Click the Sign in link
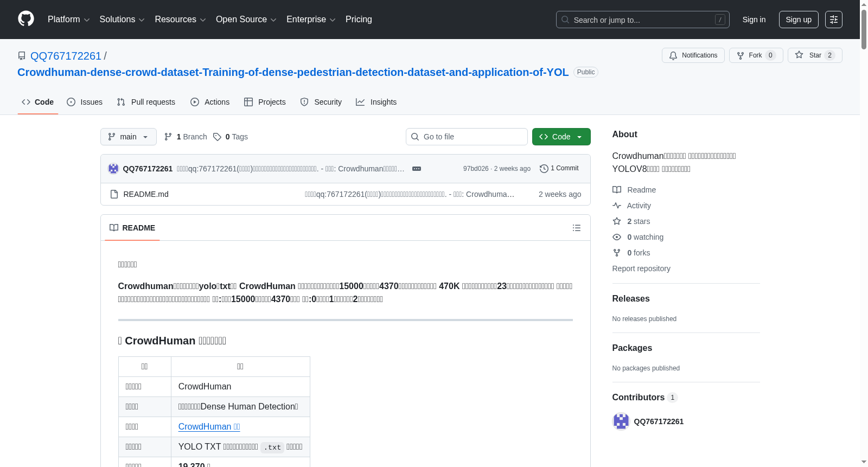The width and height of the screenshot is (868, 467). coord(754,20)
